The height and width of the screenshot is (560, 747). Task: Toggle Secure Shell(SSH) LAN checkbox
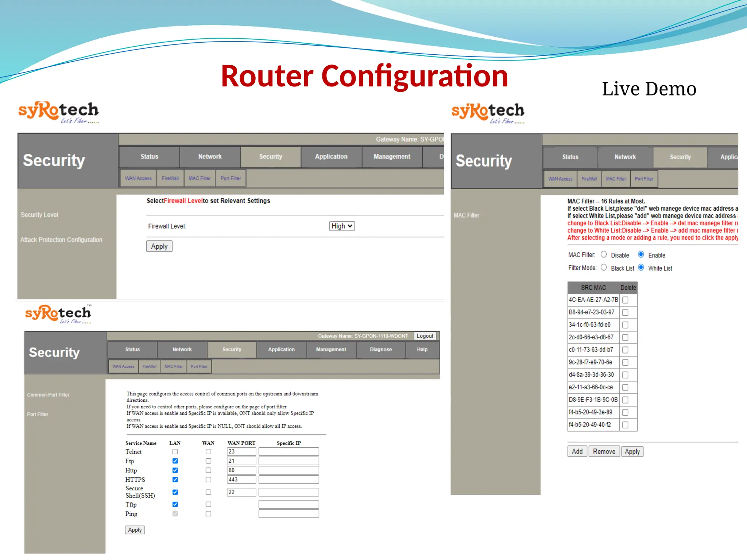(175, 492)
